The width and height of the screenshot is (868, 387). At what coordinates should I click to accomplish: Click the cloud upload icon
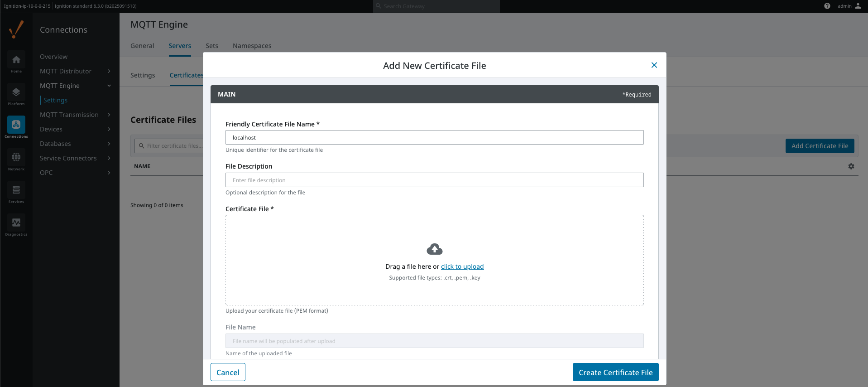pos(435,249)
